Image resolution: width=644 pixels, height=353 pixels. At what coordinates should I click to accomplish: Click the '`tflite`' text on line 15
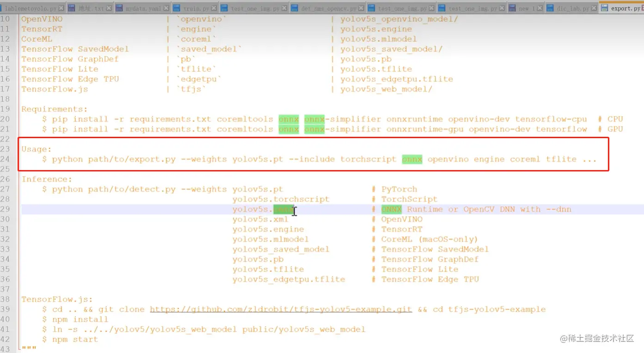click(x=196, y=69)
